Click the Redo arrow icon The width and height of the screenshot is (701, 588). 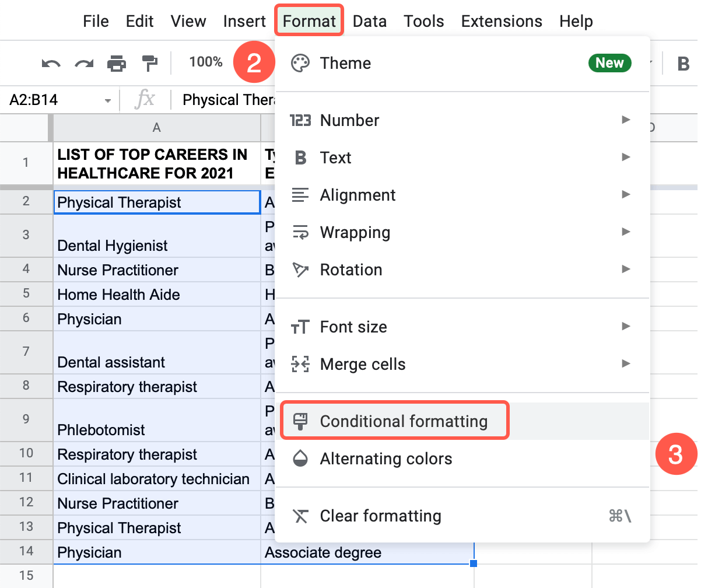[x=84, y=62]
